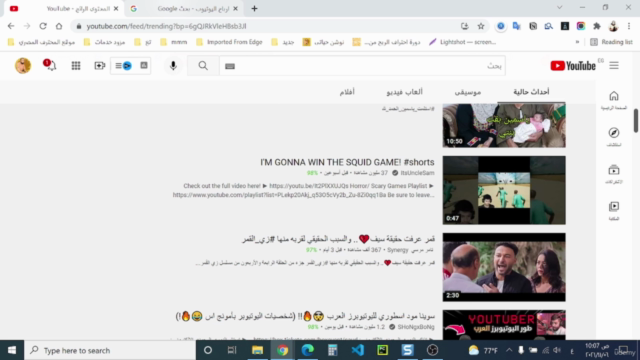This screenshot has width=640, height=360.
Task: Open the 2:30 drama video thumbnail
Action: [504, 267]
